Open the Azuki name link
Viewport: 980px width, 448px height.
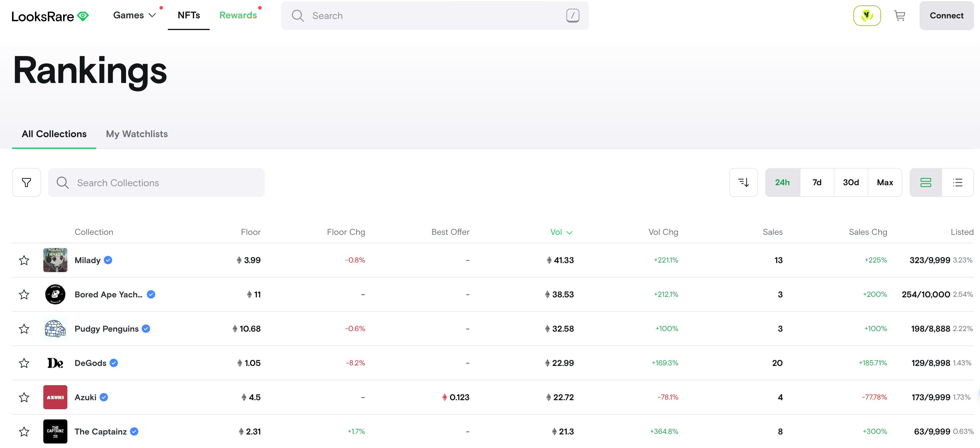(x=86, y=397)
